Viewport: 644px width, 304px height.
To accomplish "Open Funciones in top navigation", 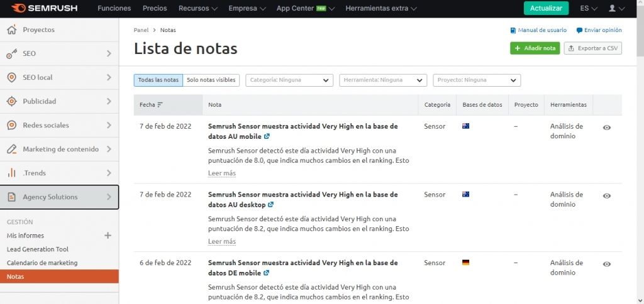I will click(114, 8).
